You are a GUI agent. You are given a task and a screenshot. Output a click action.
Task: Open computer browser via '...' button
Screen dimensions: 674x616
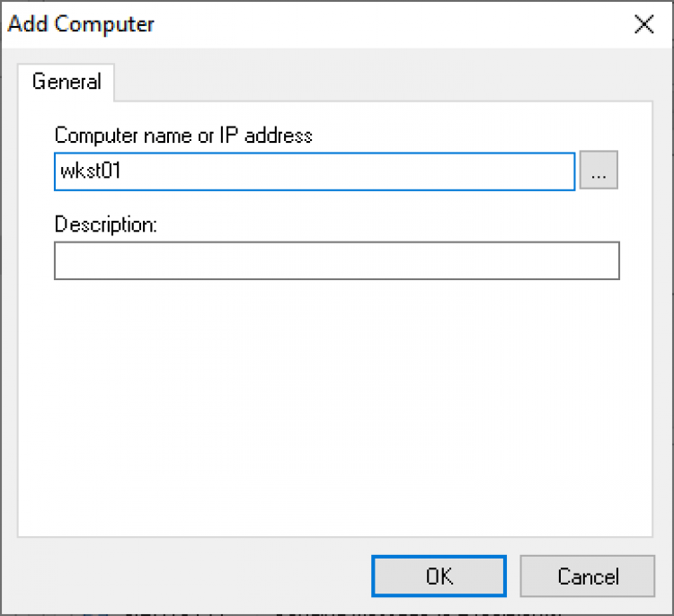pos(599,172)
